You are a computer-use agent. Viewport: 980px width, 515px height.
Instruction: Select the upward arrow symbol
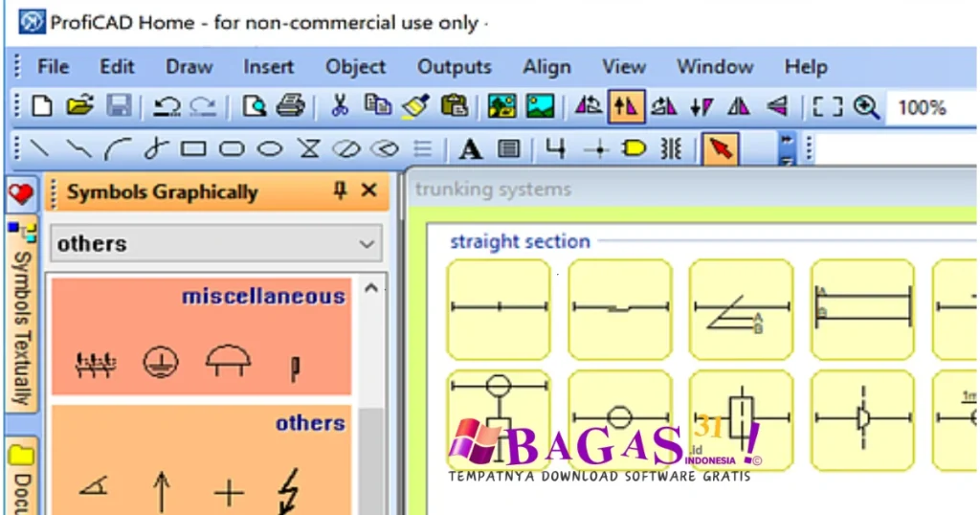click(x=161, y=492)
